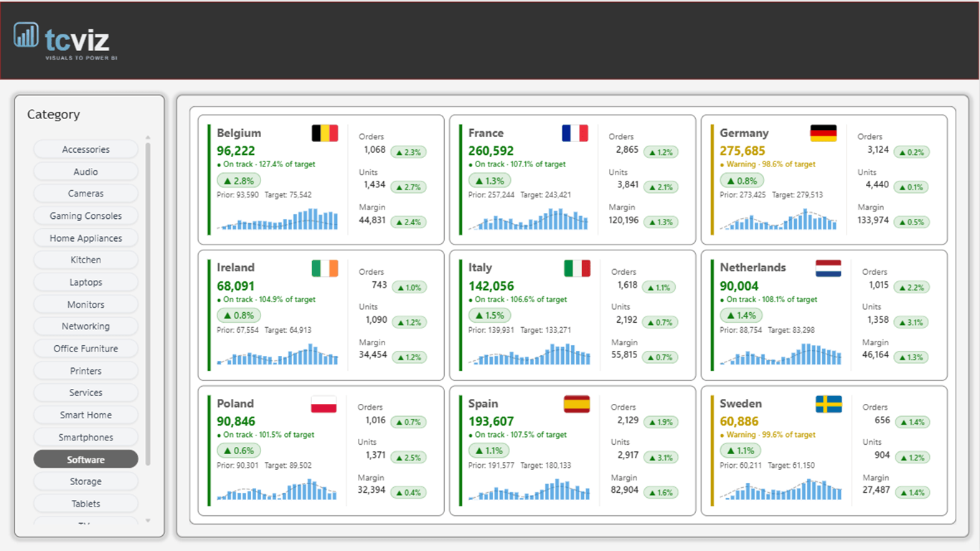The image size is (980, 551).
Task: Select the Printers category
Action: (86, 371)
